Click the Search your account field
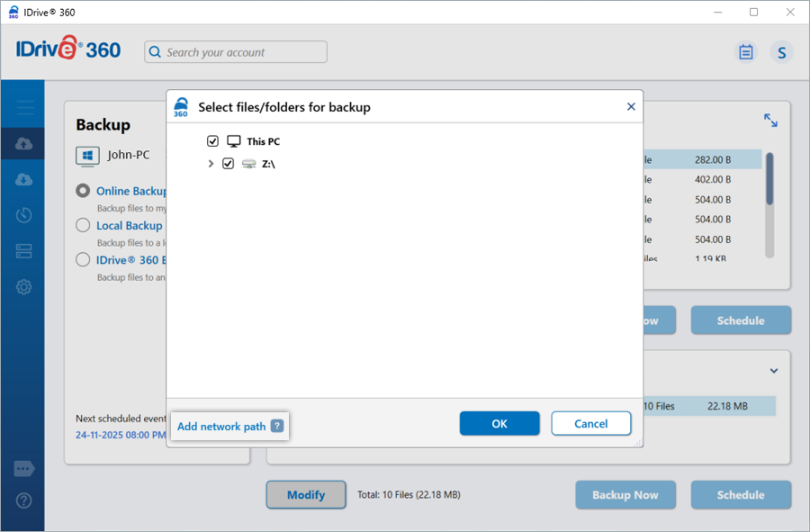 (236, 52)
